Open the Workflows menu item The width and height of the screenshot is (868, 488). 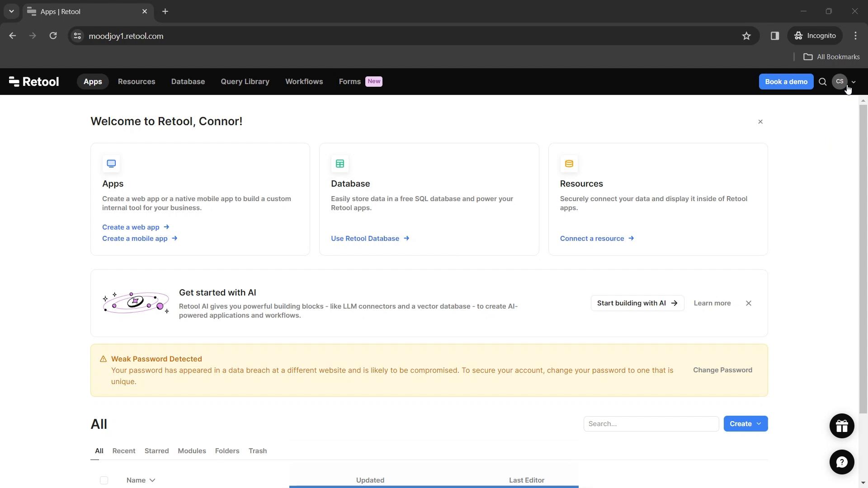[x=305, y=82]
